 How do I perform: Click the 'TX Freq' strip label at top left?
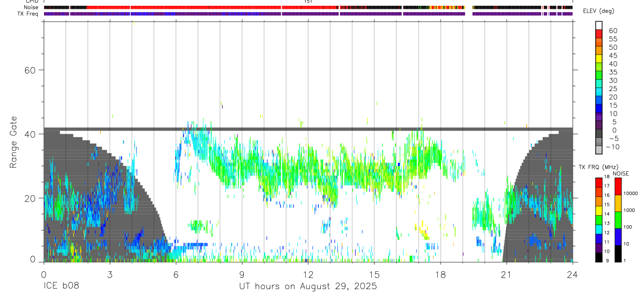tap(29, 14)
